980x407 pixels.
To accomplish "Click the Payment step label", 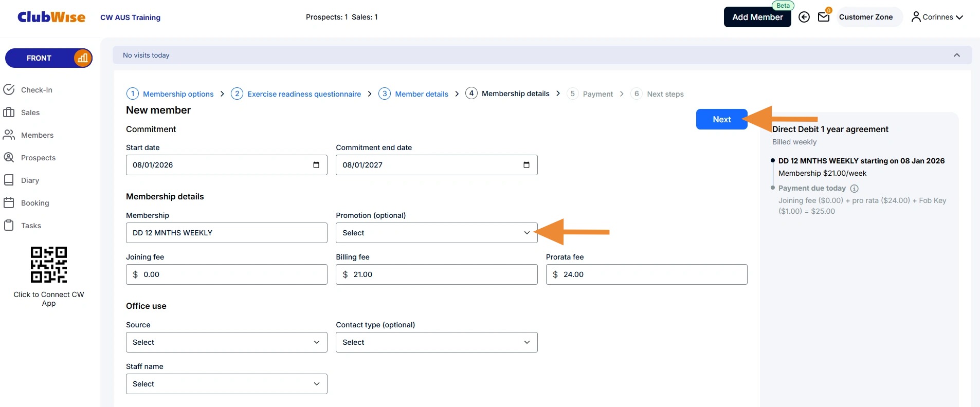I will 598,94.
